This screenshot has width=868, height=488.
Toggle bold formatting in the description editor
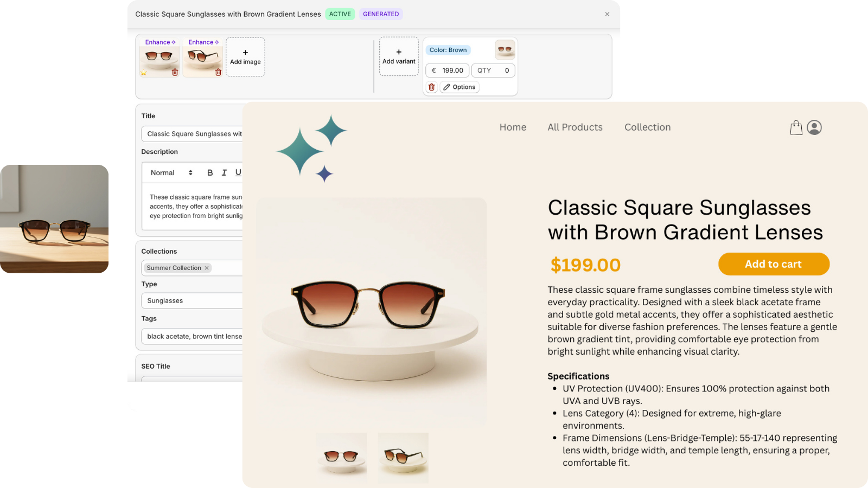click(x=210, y=172)
